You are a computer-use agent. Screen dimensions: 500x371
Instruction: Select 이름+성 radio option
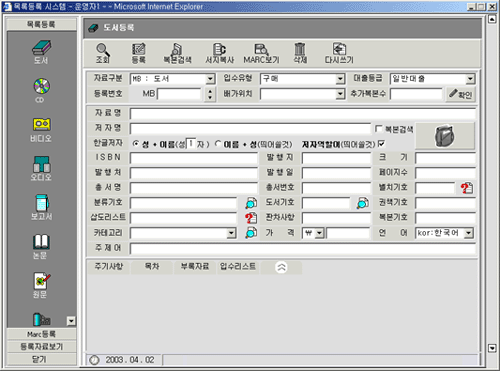tap(218, 144)
